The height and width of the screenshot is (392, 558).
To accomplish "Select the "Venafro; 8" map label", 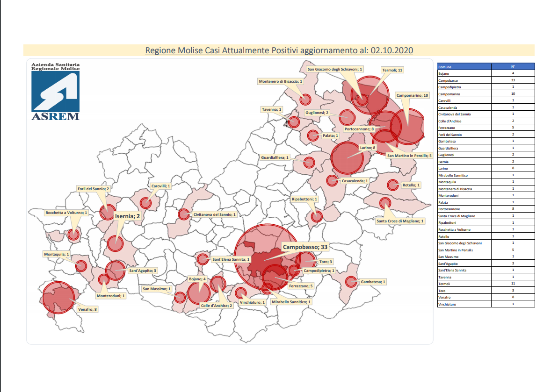I will click(x=87, y=309).
